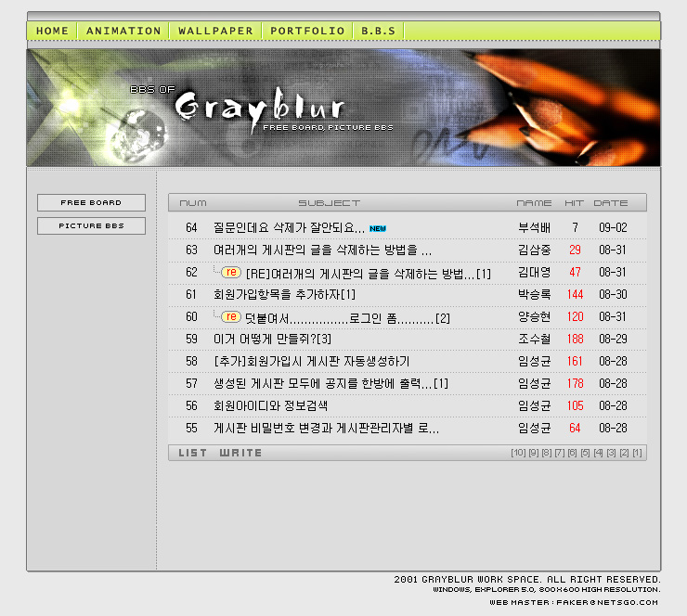The width and height of the screenshot is (687, 616).
Task: Open post number 64 subject link
Action: click(289, 227)
